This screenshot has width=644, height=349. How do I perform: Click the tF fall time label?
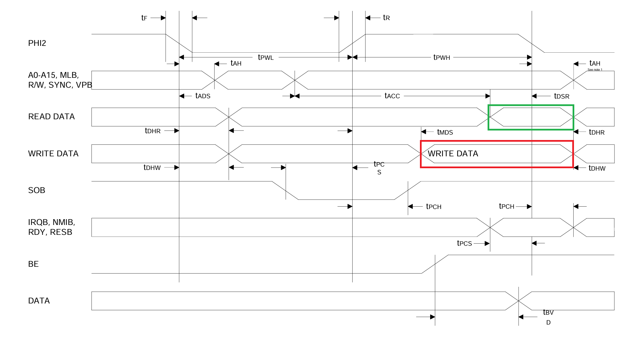click(144, 18)
